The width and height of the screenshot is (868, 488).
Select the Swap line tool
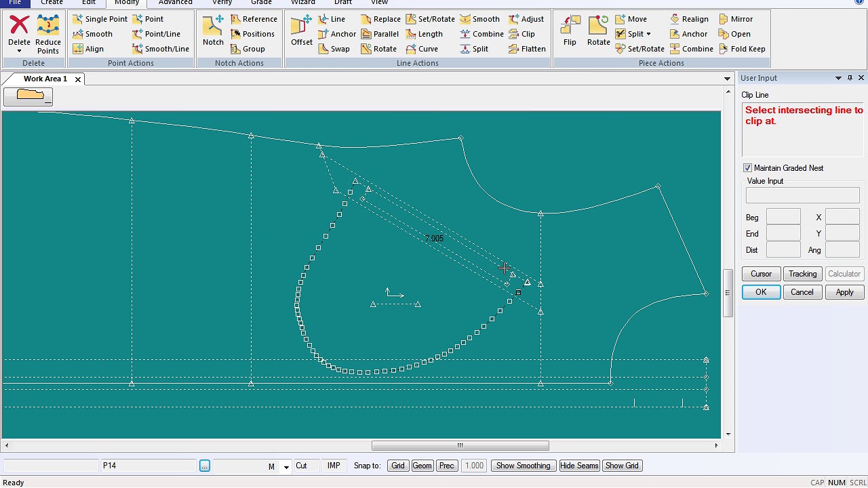[x=334, y=49]
